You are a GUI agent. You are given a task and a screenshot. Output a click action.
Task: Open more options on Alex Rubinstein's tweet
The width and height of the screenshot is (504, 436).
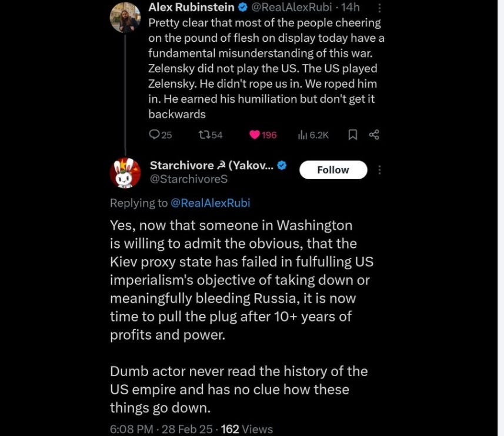pyautogui.click(x=379, y=8)
